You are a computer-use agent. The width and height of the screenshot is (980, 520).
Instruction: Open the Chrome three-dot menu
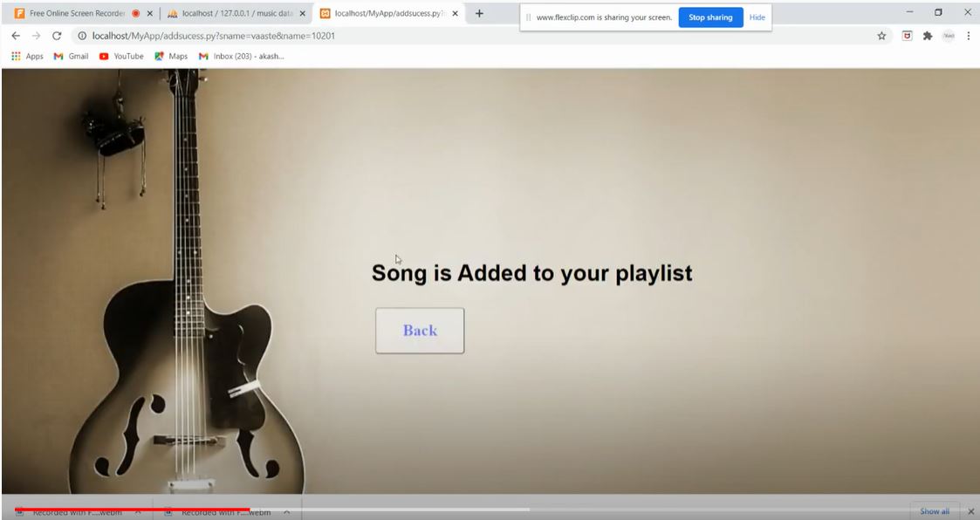(966, 36)
